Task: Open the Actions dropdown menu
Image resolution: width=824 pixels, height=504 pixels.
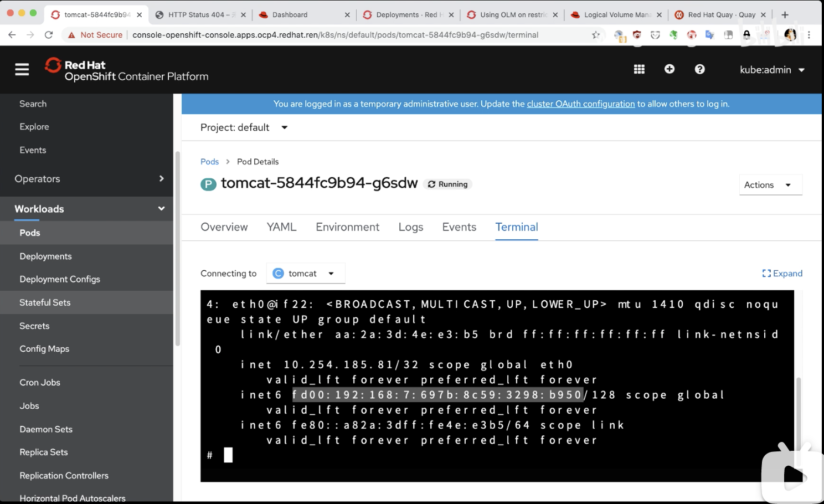Action: tap(770, 185)
